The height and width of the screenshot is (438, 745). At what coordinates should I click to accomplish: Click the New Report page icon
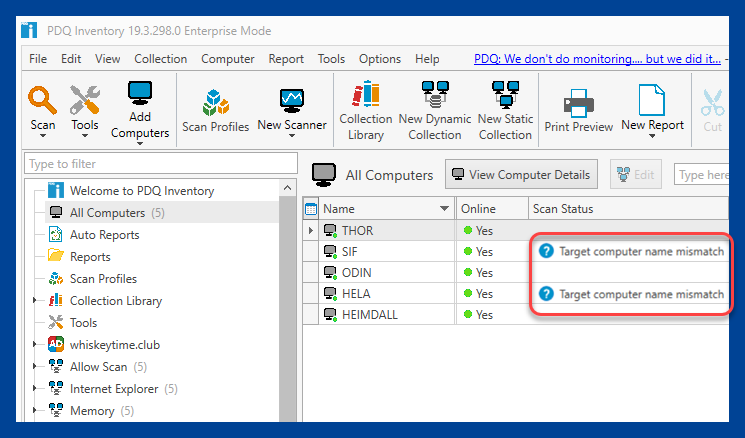click(651, 100)
